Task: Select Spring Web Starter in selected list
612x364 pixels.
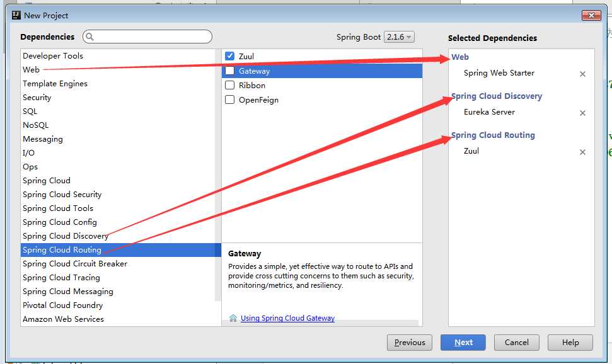Action: click(x=499, y=73)
